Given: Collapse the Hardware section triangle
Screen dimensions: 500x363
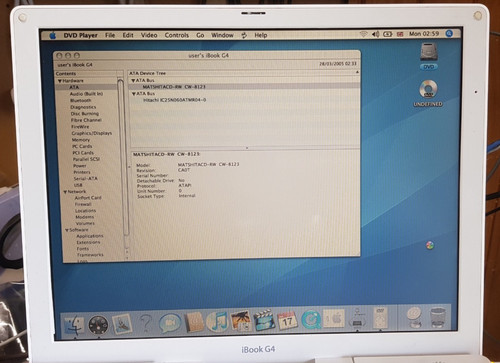Looking at the screenshot, I should pyautogui.click(x=60, y=81).
